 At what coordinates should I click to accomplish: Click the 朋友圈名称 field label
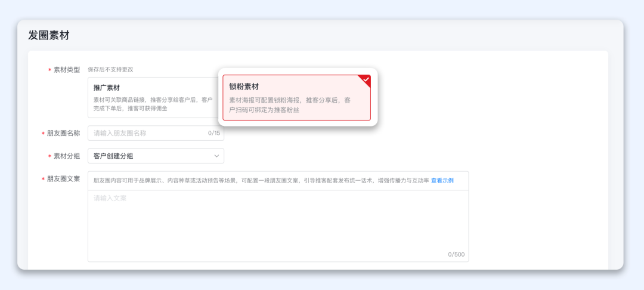(x=63, y=133)
